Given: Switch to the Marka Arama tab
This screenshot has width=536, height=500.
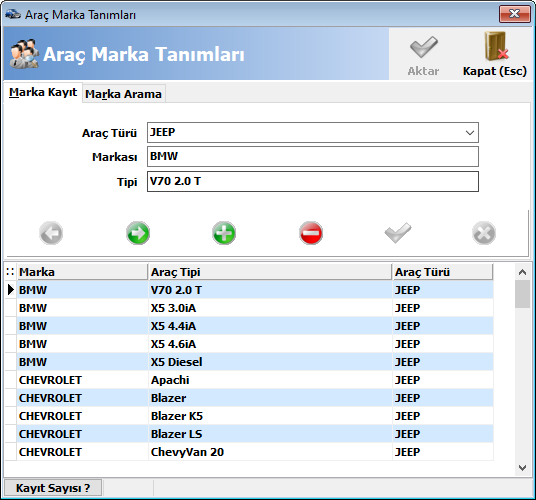Looking at the screenshot, I should tap(123, 94).
